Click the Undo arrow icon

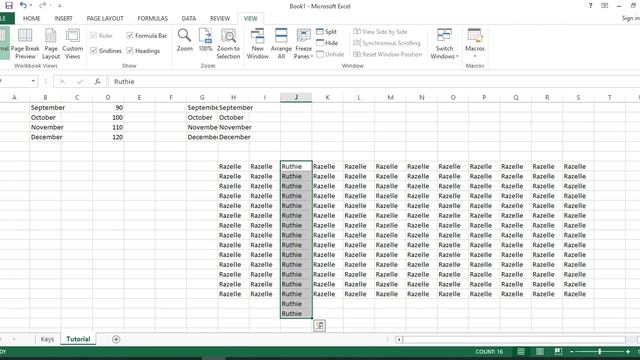click(x=23, y=5)
